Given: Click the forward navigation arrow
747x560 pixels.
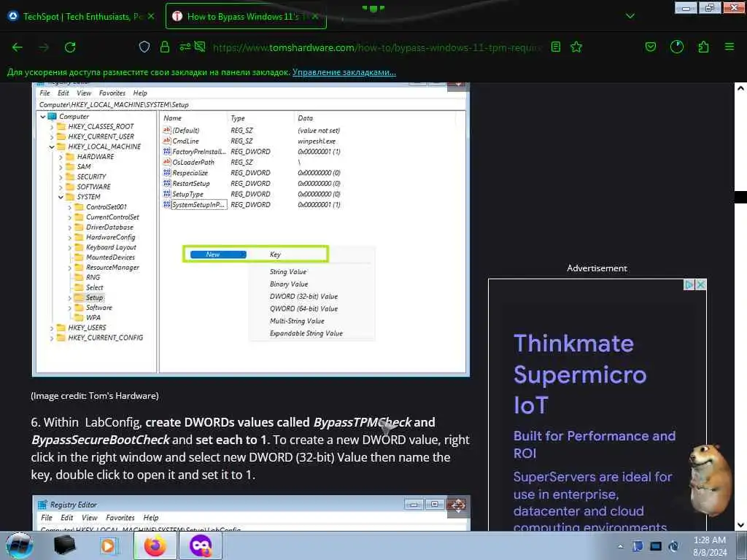Looking at the screenshot, I should [x=44, y=47].
